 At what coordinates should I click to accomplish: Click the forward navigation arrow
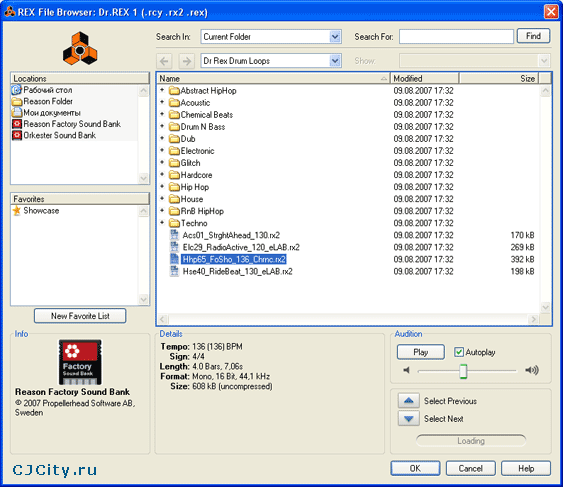tap(186, 61)
